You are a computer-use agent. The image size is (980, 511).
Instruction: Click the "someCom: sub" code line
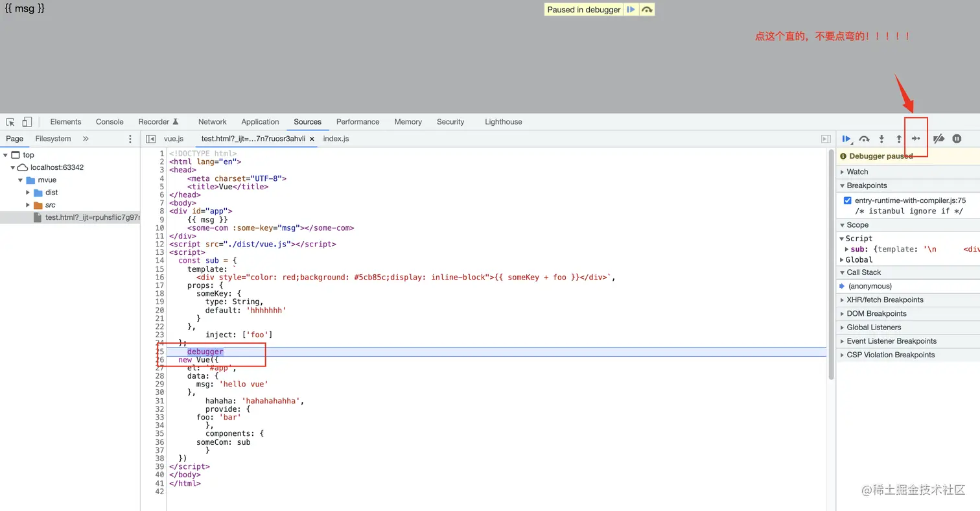click(224, 442)
